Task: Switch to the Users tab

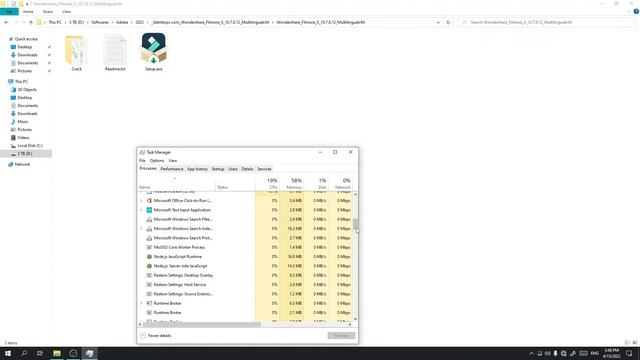Action: click(x=233, y=169)
